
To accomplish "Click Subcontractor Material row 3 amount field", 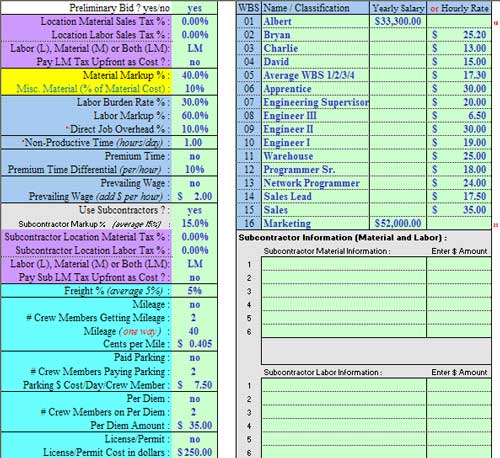I will (x=459, y=291).
